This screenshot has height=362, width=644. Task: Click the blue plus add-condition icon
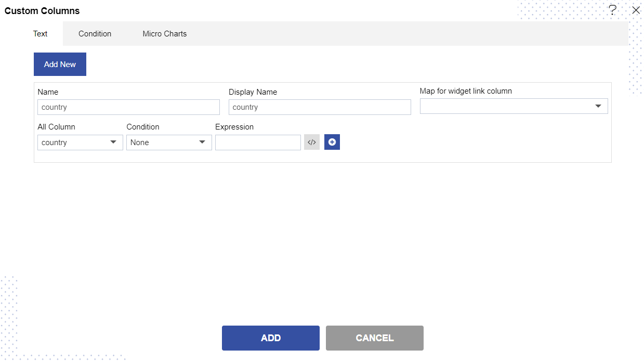[332, 143]
